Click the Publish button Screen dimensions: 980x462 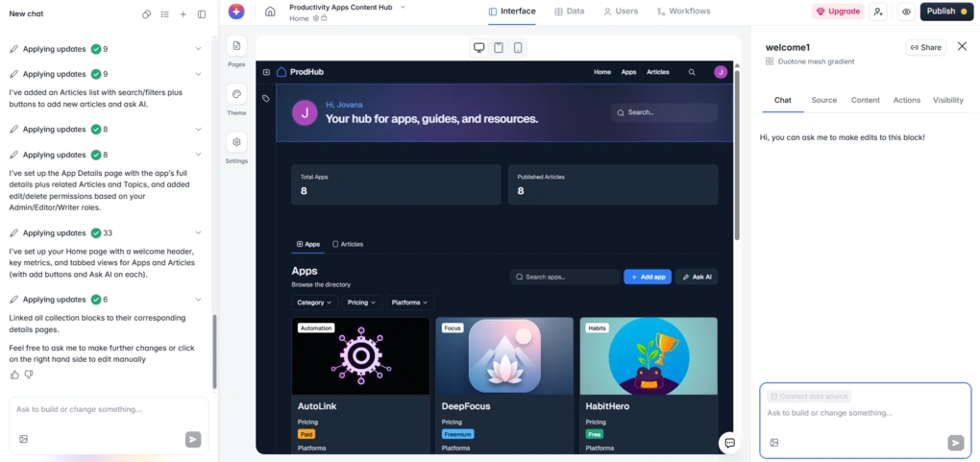tap(946, 12)
